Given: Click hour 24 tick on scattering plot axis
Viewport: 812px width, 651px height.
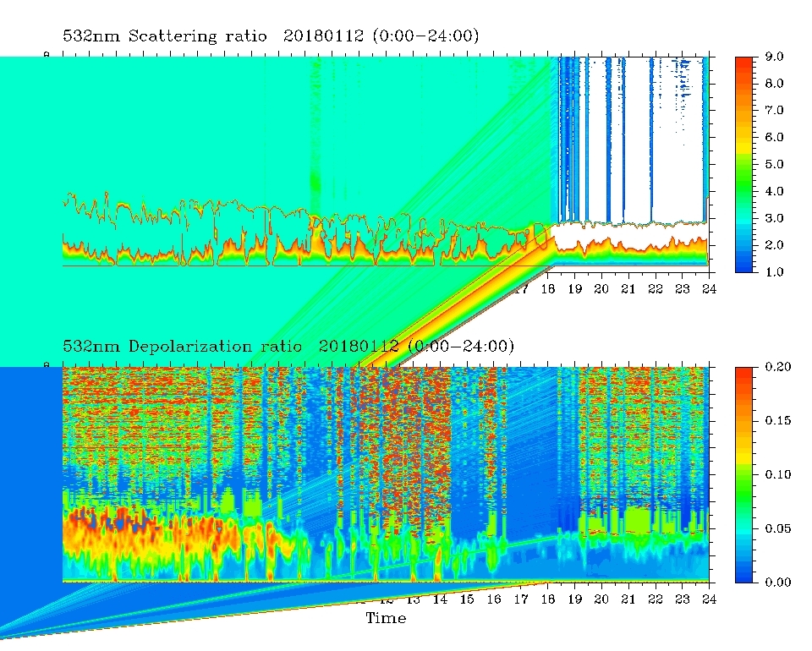Looking at the screenshot, I should (x=709, y=289).
